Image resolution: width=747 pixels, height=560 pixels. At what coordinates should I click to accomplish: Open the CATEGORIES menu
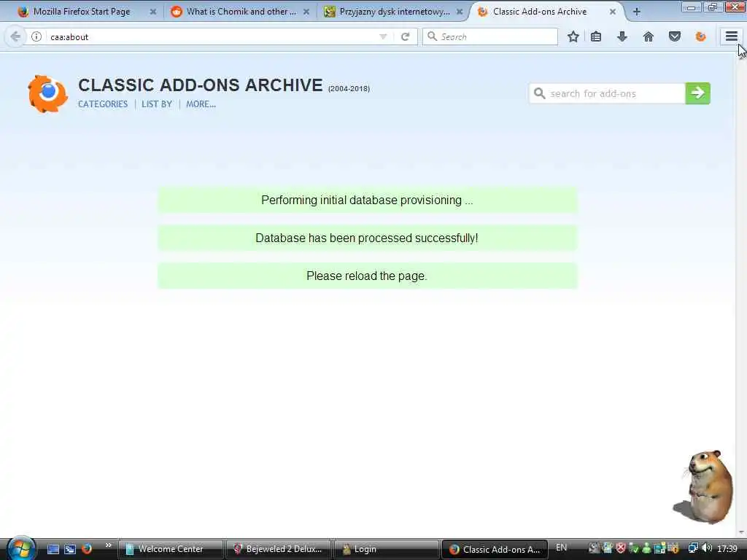103,104
